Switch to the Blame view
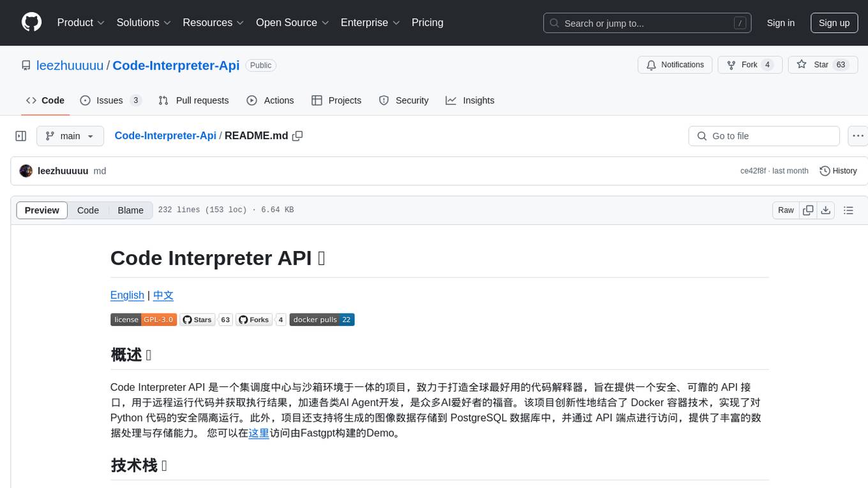868x488 pixels. coord(131,210)
